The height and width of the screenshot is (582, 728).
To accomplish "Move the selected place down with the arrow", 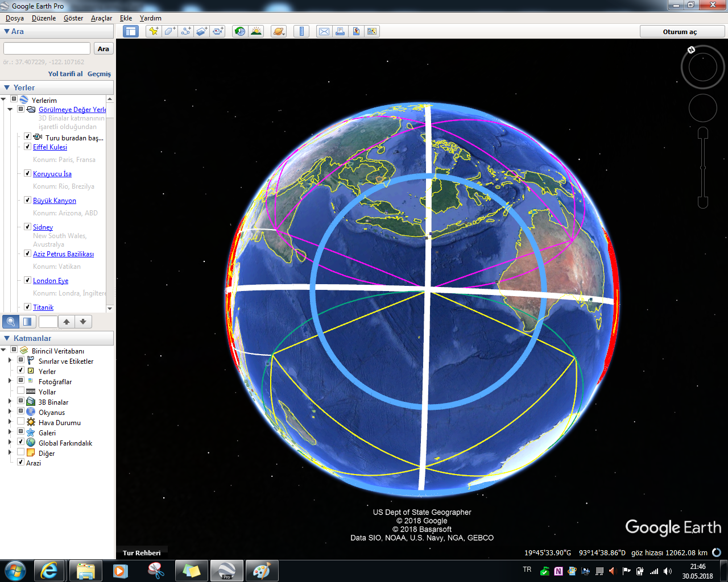I will [x=83, y=322].
